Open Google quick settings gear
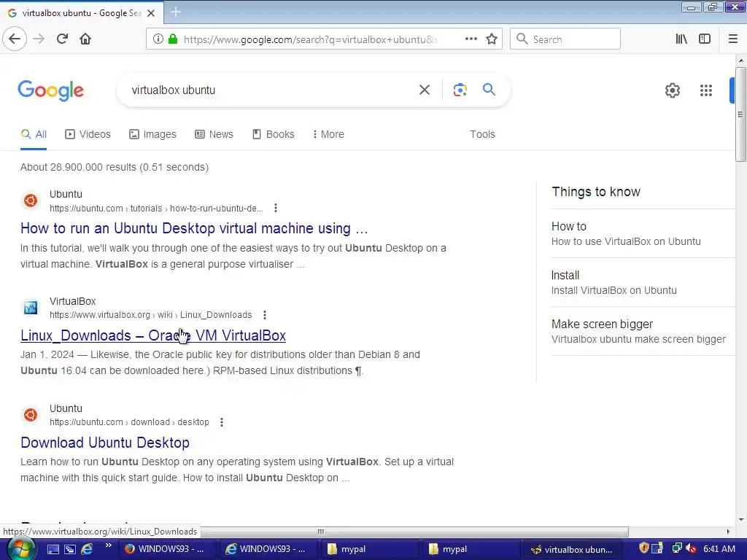 [672, 90]
